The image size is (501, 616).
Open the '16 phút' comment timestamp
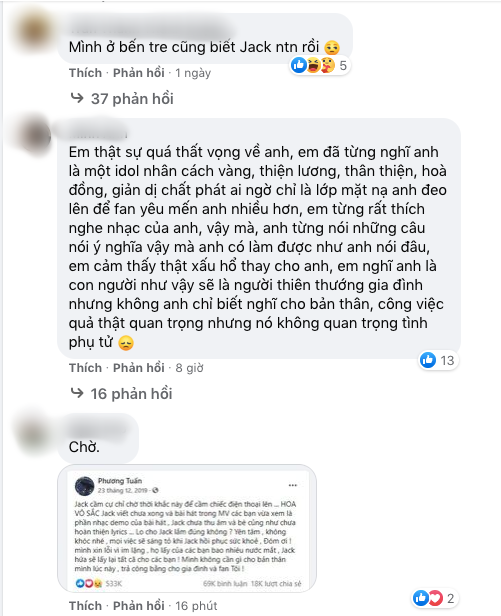click(196, 606)
